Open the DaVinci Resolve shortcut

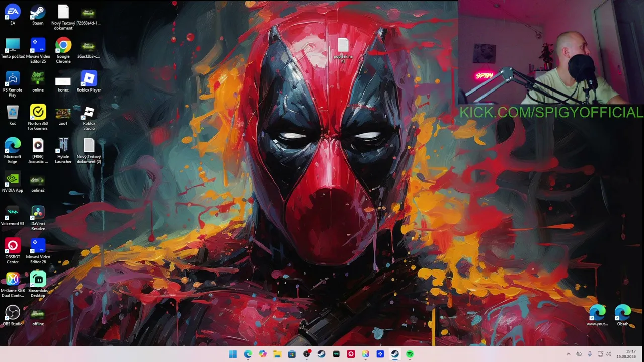click(x=38, y=218)
